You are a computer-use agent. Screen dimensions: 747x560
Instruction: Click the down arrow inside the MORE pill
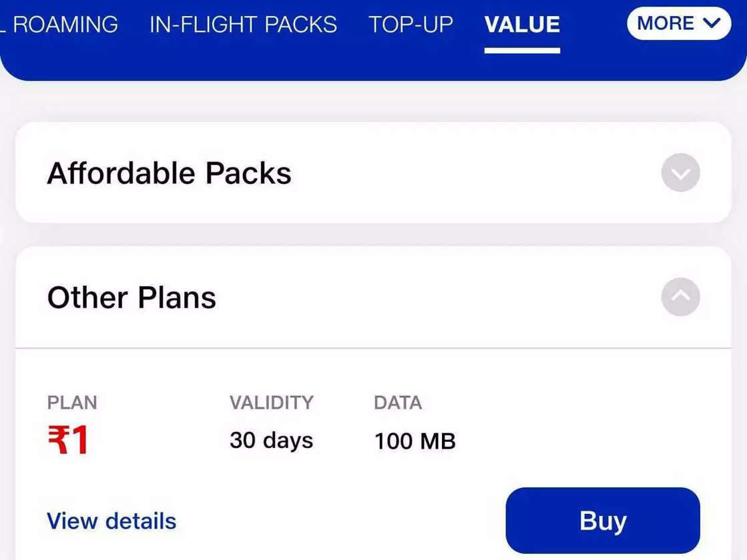(712, 23)
